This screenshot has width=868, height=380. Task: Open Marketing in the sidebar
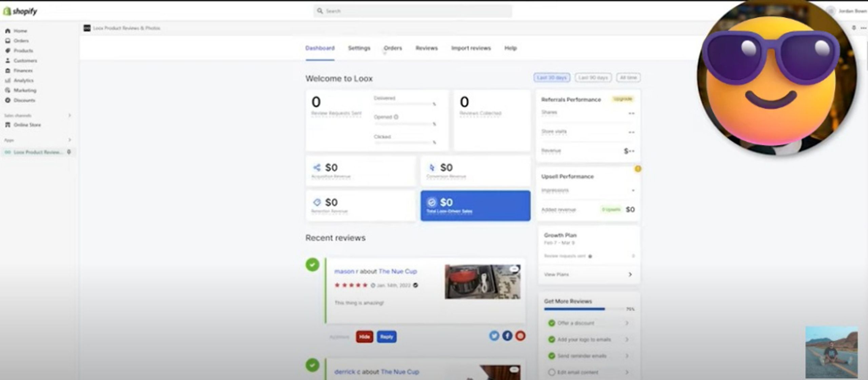[x=25, y=90]
